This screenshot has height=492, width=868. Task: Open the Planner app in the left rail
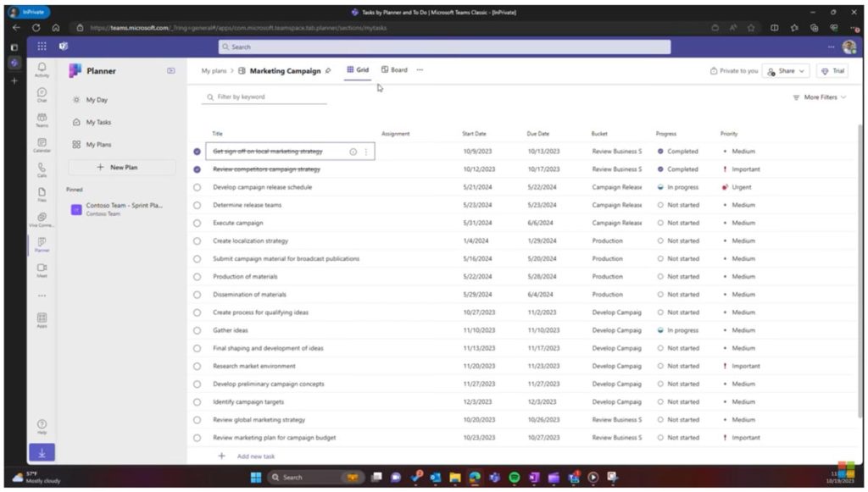coord(41,244)
